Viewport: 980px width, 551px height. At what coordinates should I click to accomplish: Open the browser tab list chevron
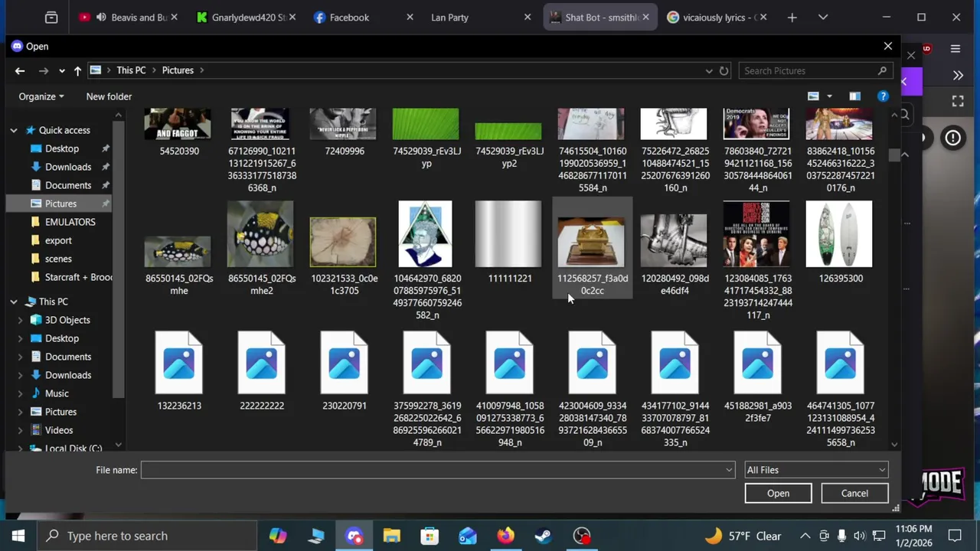823,18
